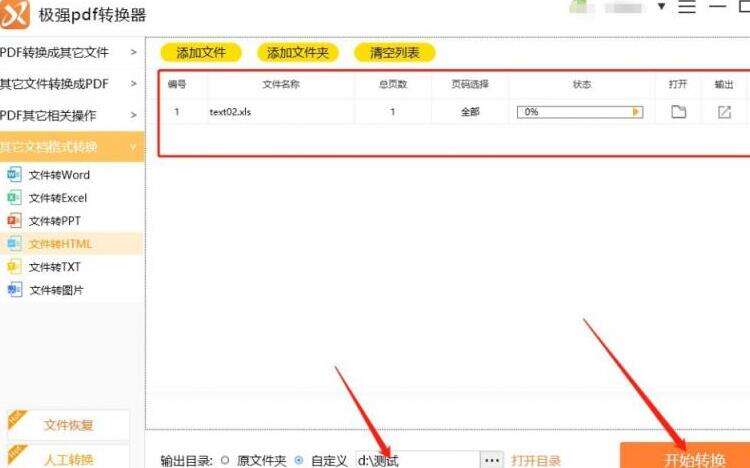750x468 pixels.
Task: Click the 页码选择 column header
Action: pyautogui.click(x=470, y=84)
